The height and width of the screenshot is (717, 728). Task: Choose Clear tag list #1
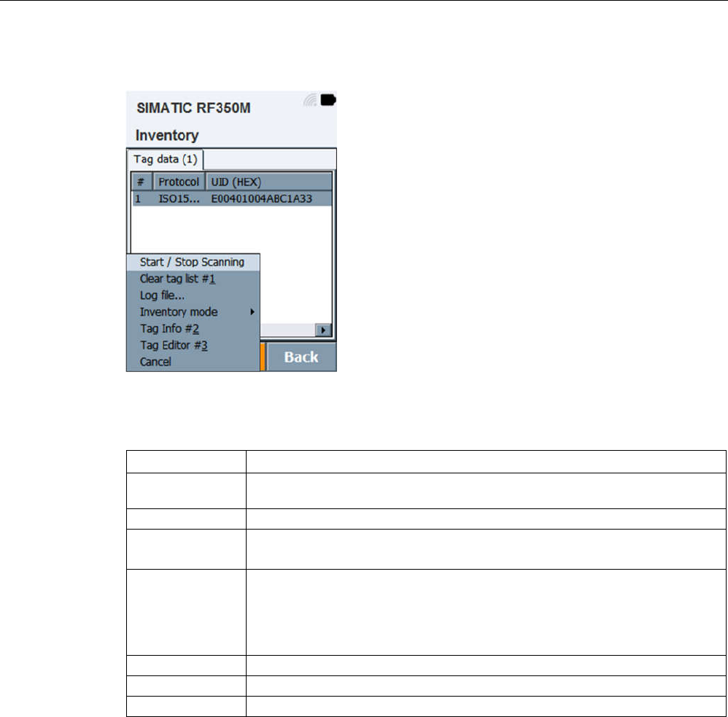[x=193, y=279]
